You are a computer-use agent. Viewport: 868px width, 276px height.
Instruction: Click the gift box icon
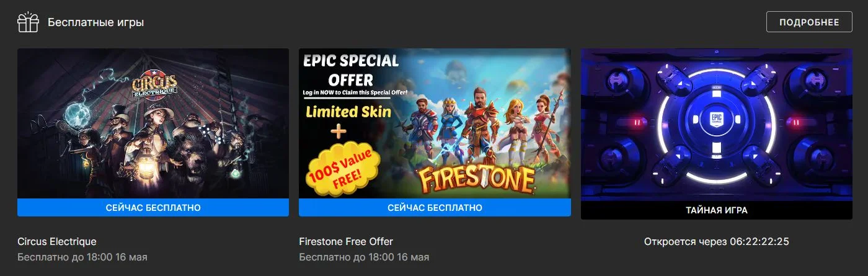click(x=28, y=22)
